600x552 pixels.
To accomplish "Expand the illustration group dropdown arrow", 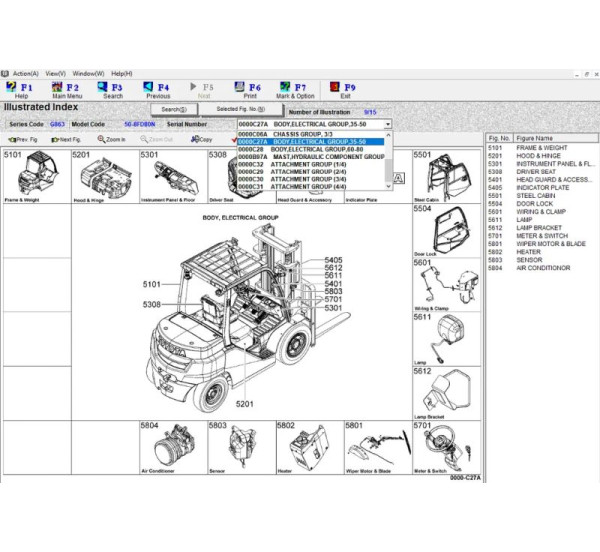I will 387,124.
